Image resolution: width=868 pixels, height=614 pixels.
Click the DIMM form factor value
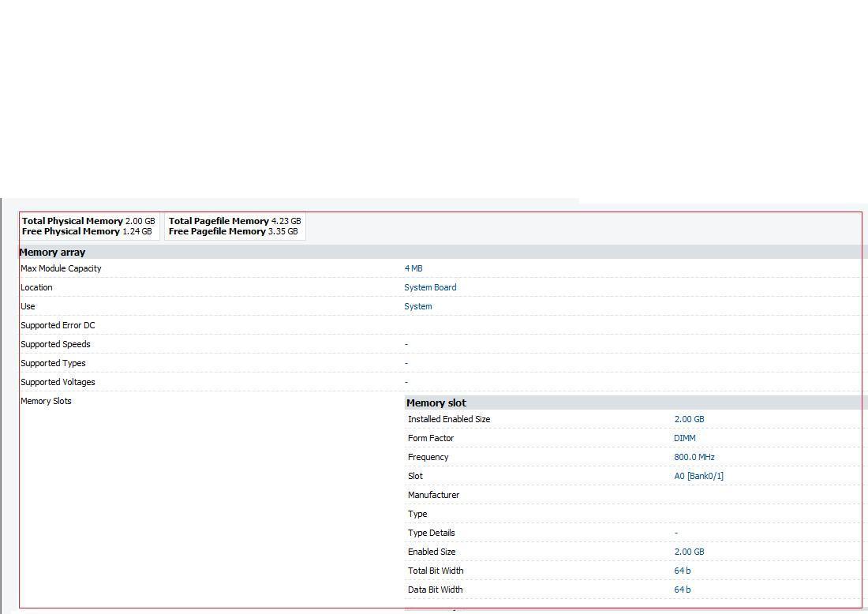(685, 438)
